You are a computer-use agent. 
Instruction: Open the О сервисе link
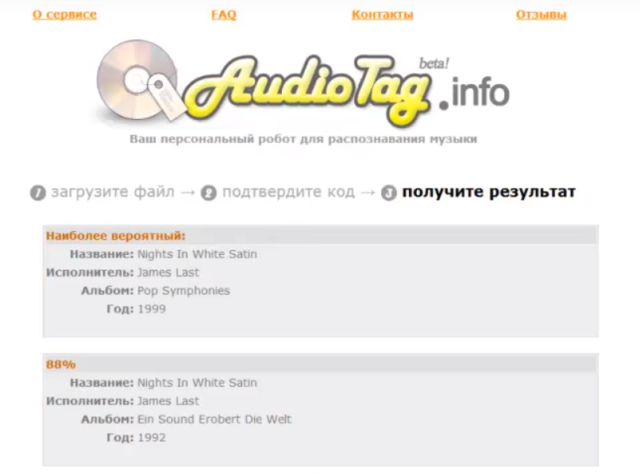64,15
